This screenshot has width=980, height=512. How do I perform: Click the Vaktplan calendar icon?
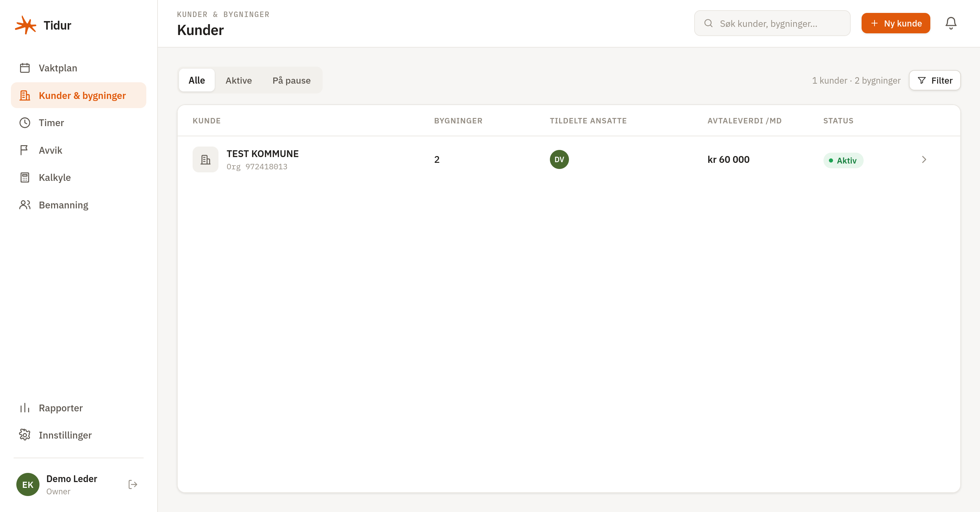25,68
